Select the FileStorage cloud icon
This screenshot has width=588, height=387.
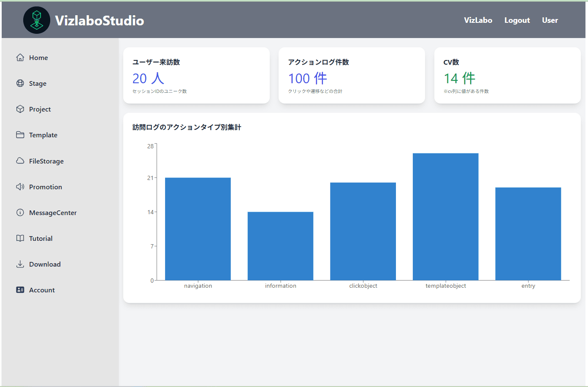coord(20,161)
